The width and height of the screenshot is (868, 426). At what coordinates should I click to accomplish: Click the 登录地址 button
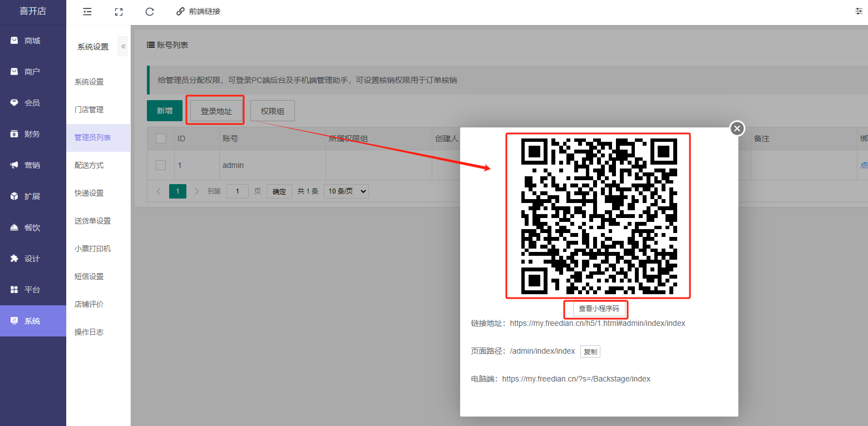coord(216,111)
